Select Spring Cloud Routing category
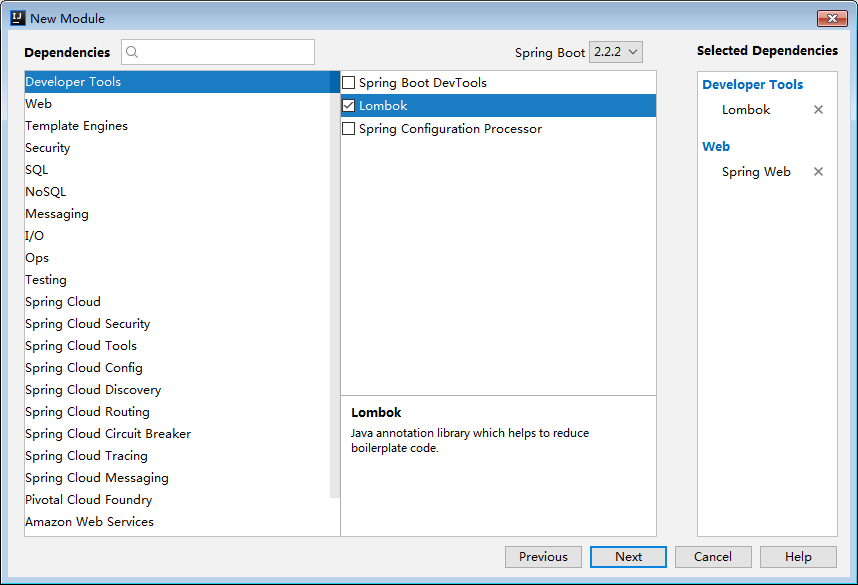This screenshot has width=858, height=585. (x=177, y=412)
